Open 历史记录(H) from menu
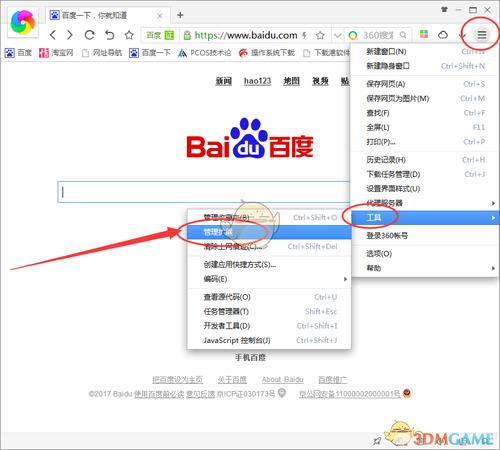The image size is (500, 450). tap(425, 160)
